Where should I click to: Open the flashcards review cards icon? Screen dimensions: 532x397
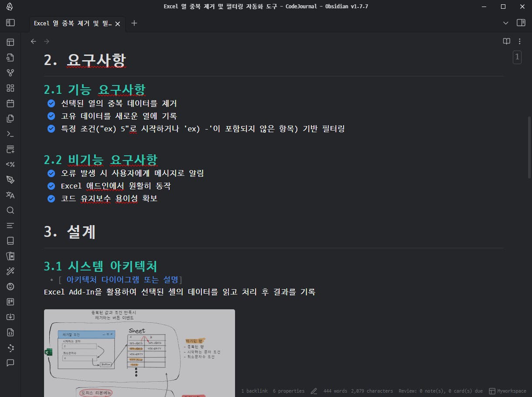(x=10, y=256)
